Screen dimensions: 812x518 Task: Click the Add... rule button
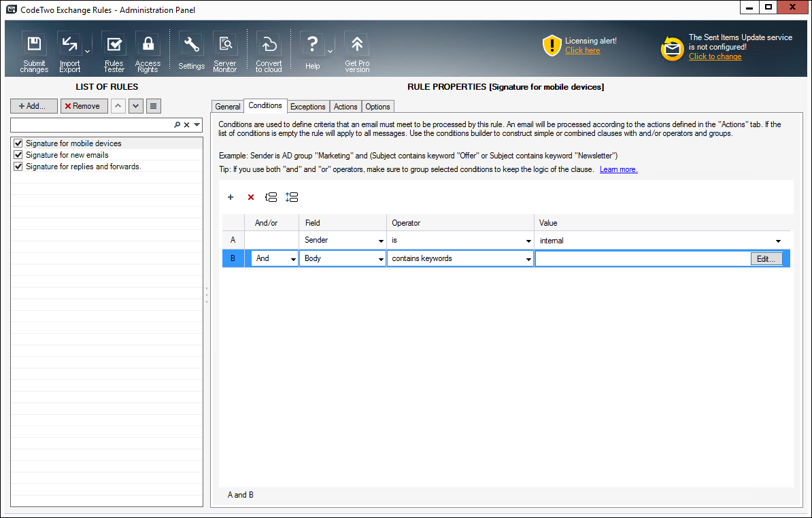coord(33,106)
